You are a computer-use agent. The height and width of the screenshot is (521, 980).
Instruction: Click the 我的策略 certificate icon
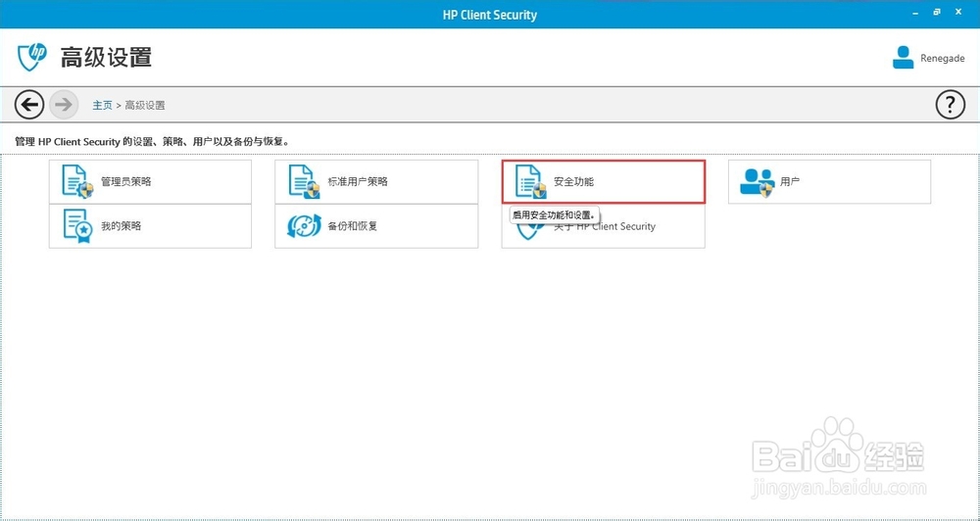pyautogui.click(x=77, y=226)
